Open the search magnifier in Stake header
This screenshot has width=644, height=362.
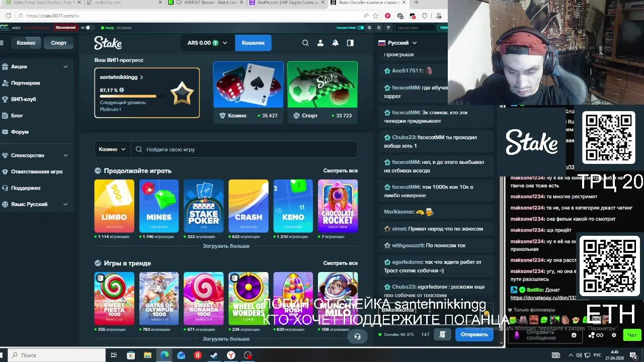(305, 43)
